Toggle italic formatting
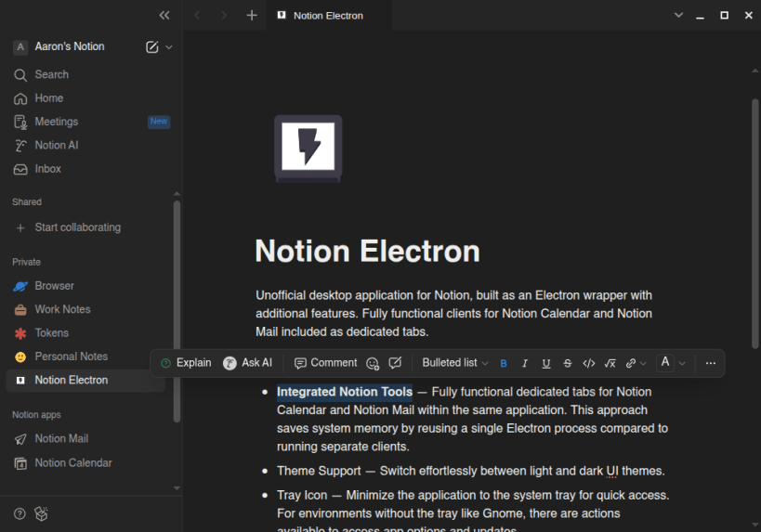Viewport: 761px width, 532px height. [525, 363]
